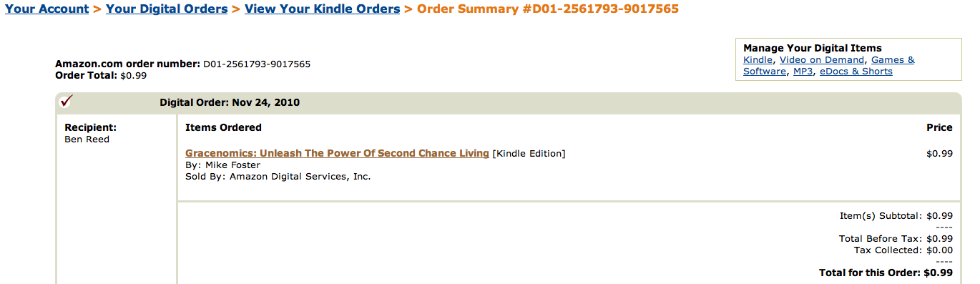Viewport: 980px width, 284px height.
Task: Open the Games & Software link
Action: (x=829, y=66)
